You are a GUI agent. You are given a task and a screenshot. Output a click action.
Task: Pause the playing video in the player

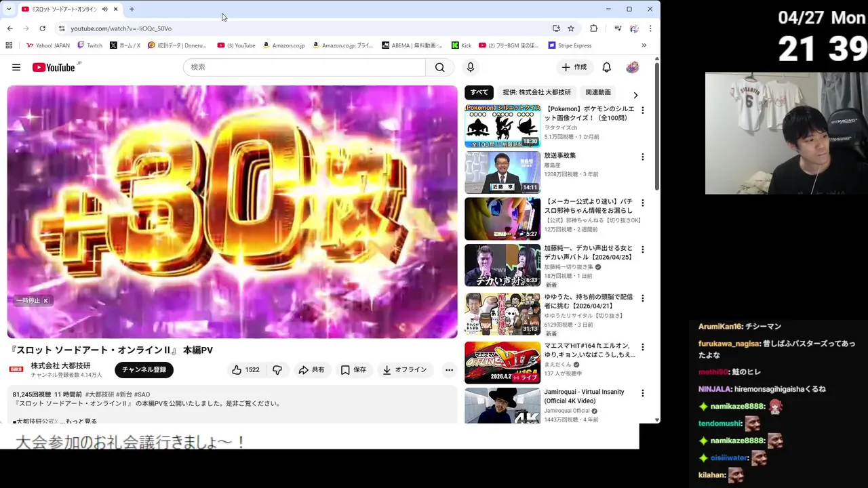coord(232,211)
